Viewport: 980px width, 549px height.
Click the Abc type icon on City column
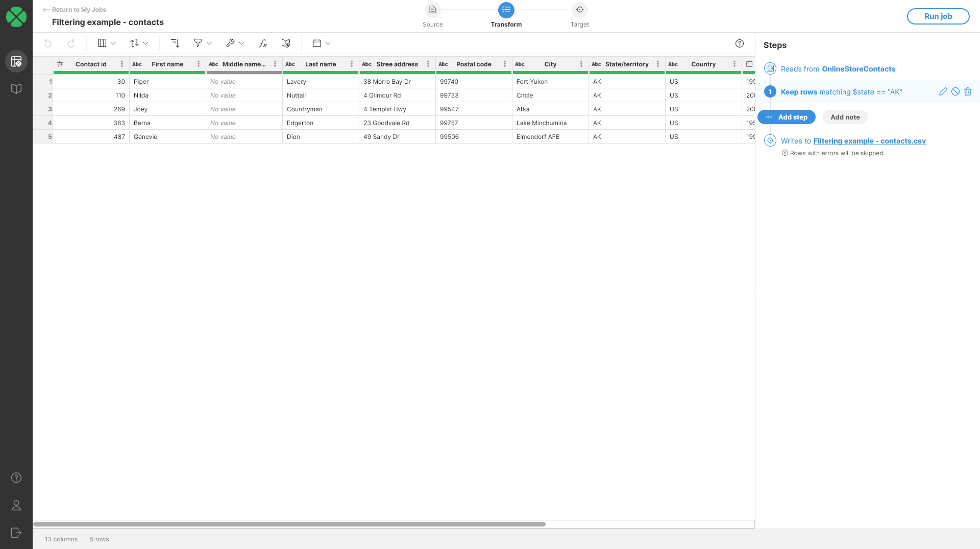(520, 64)
